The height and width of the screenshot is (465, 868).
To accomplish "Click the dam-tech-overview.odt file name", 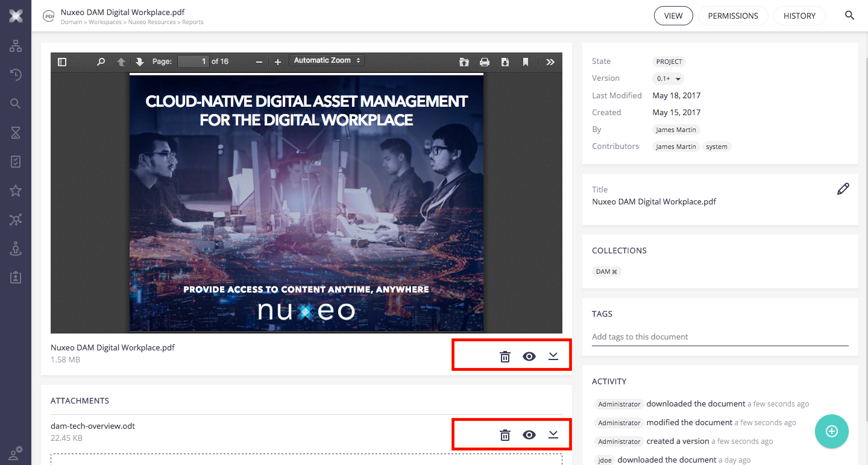I will 93,426.
